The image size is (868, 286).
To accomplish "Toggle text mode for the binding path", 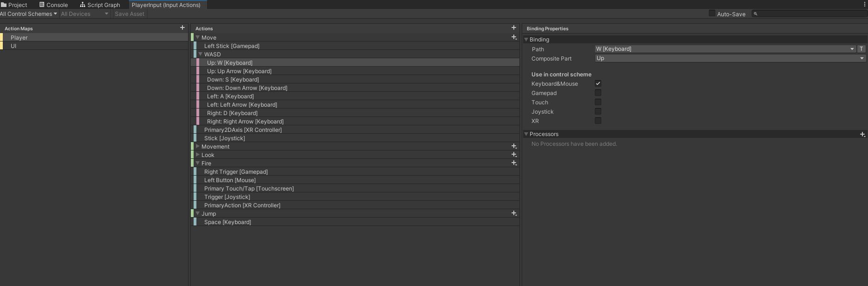I will tap(861, 49).
